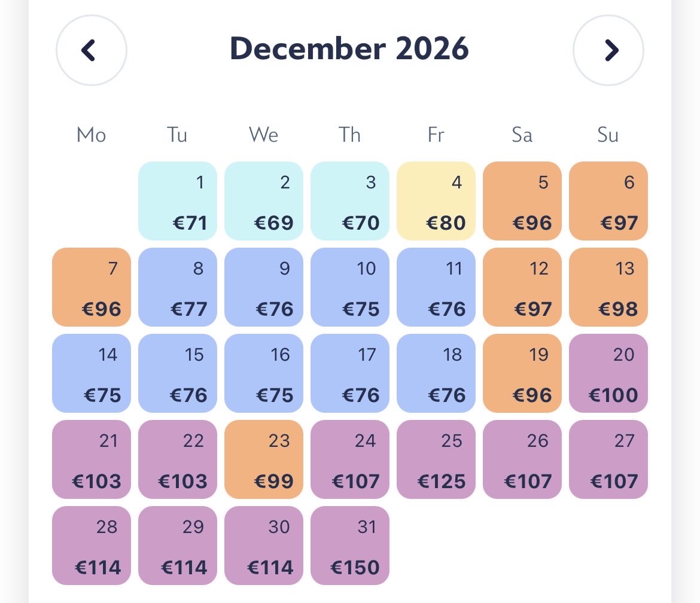Viewport: 700px width, 603px height.
Task: Select December 28 priced at €114
Action: pos(92,546)
